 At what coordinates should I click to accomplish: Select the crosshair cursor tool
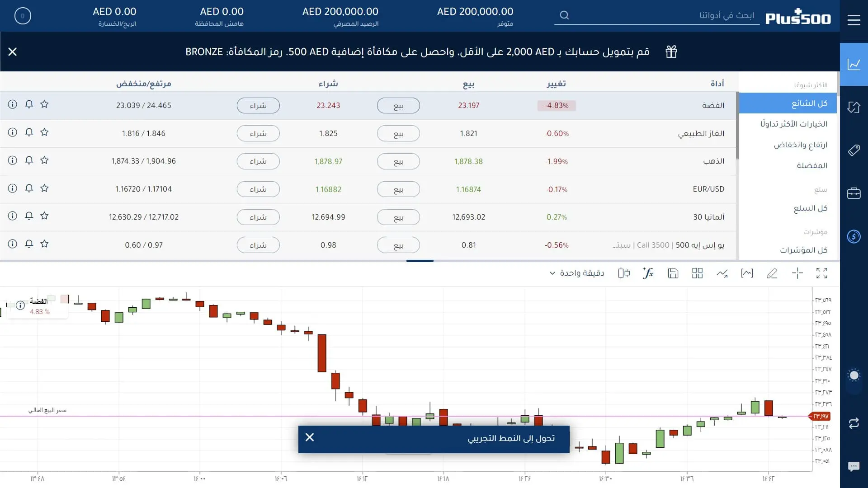(x=797, y=273)
